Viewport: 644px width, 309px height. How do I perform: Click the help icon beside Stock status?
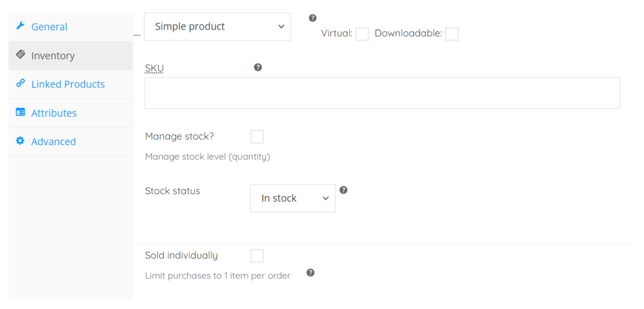(x=343, y=190)
